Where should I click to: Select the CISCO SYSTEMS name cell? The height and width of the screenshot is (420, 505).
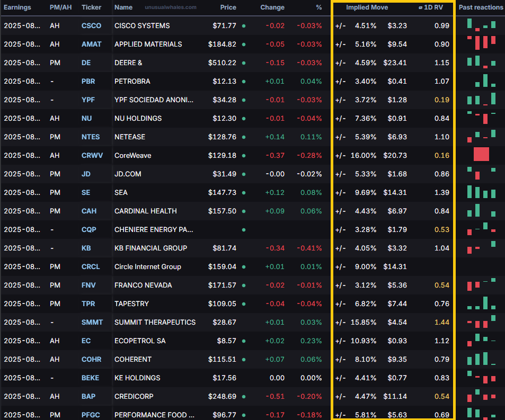(142, 26)
